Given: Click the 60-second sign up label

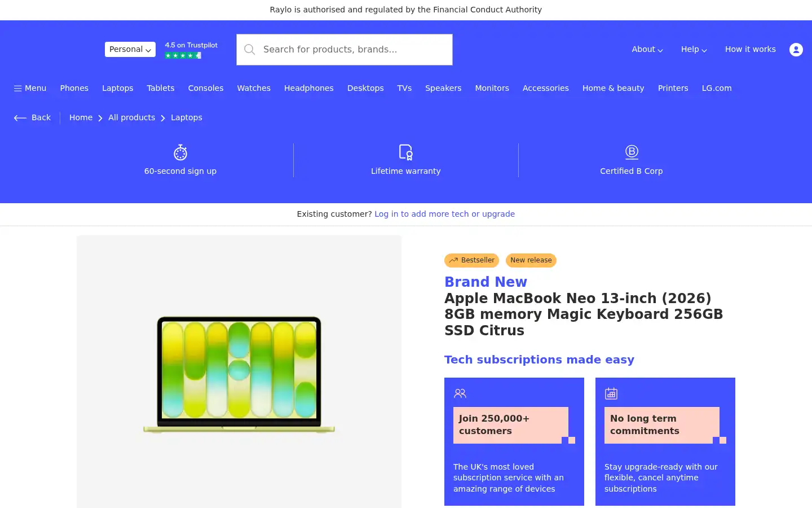Looking at the screenshot, I should [x=180, y=171].
